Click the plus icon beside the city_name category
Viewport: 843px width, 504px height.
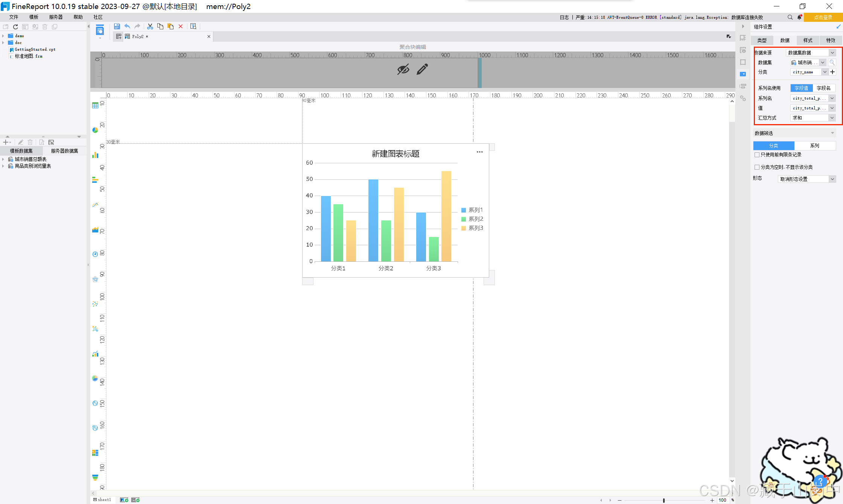coord(832,72)
